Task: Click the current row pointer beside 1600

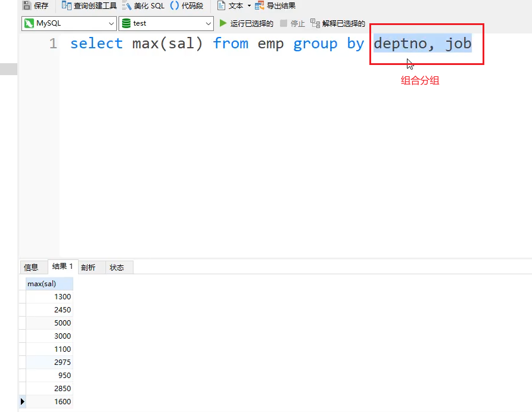Action: [x=23, y=401]
